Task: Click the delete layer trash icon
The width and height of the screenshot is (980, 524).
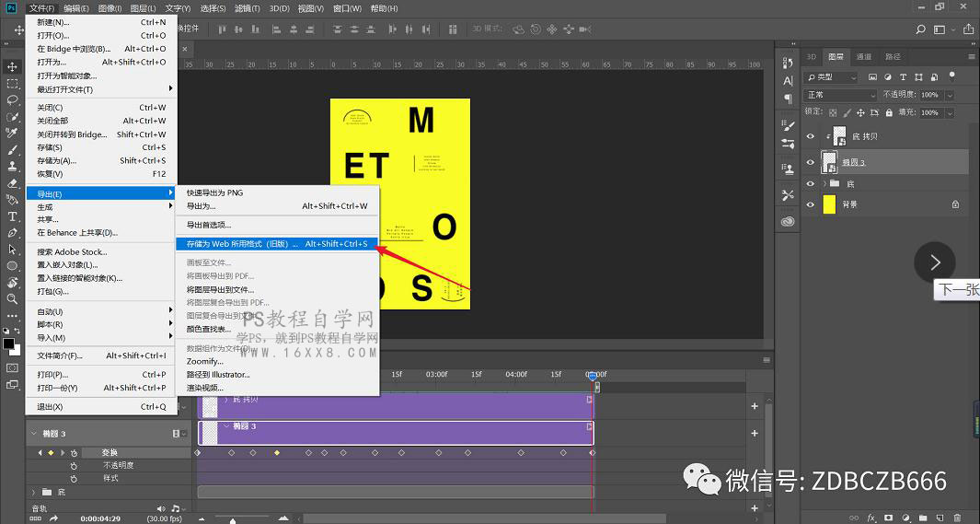Action: [x=957, y=517]
